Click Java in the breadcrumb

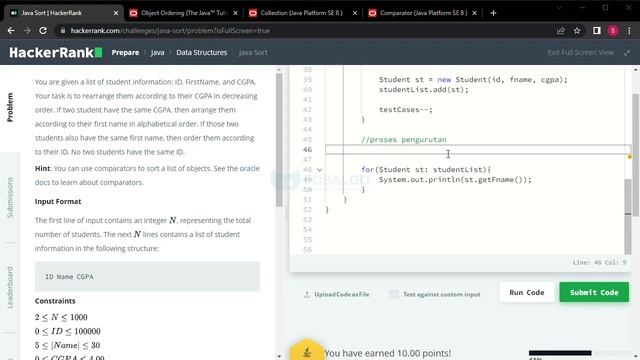tap(158, 53)
